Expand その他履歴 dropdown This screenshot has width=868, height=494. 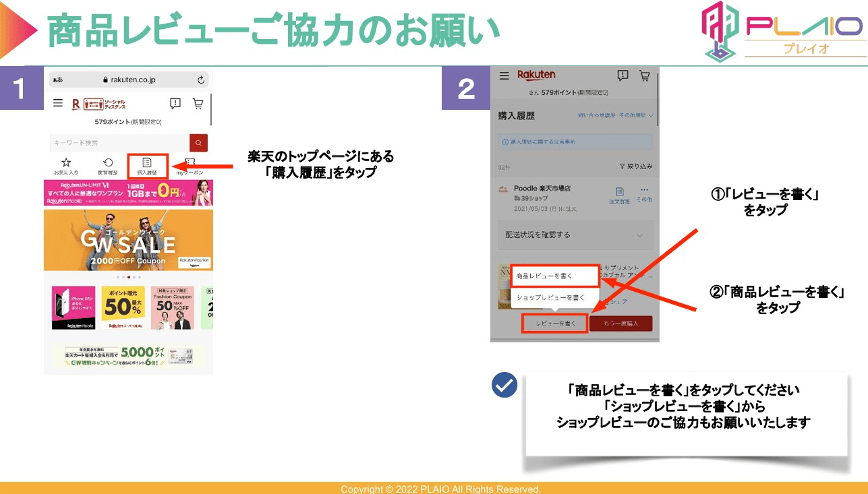tap(636, 116)
